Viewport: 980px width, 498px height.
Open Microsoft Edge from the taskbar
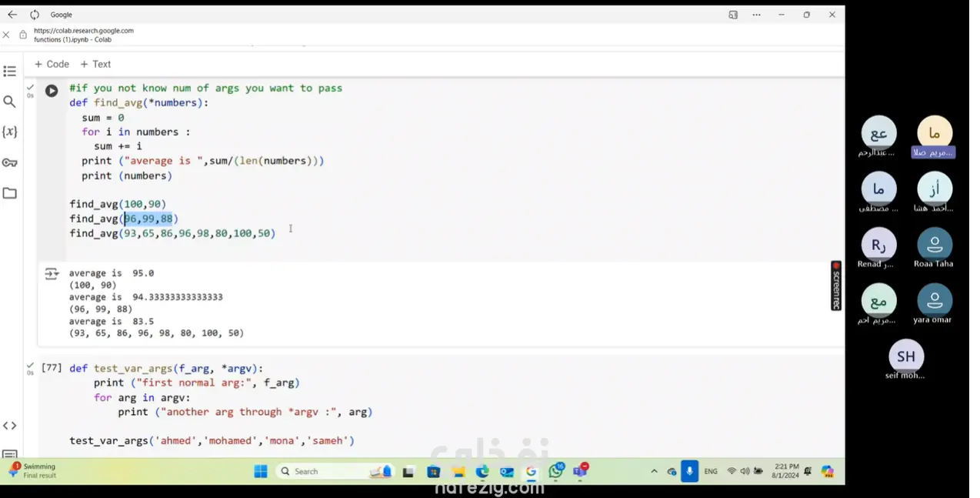click(482, 471)
